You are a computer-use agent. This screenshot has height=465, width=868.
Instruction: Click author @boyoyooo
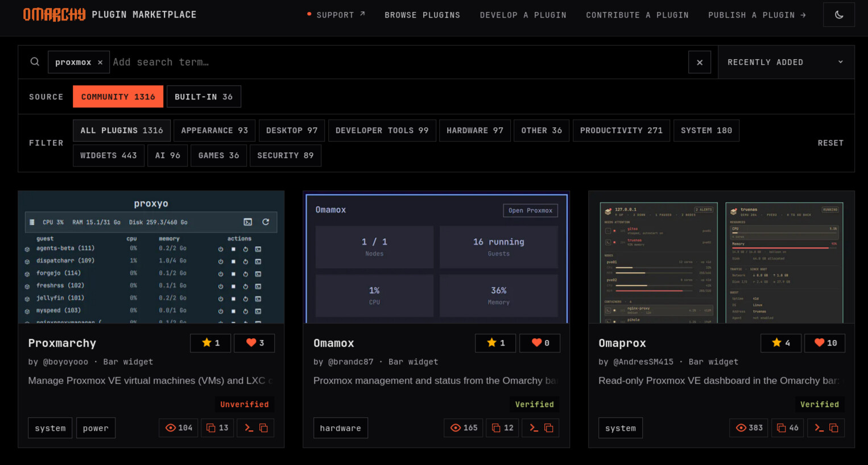(65, 362)
